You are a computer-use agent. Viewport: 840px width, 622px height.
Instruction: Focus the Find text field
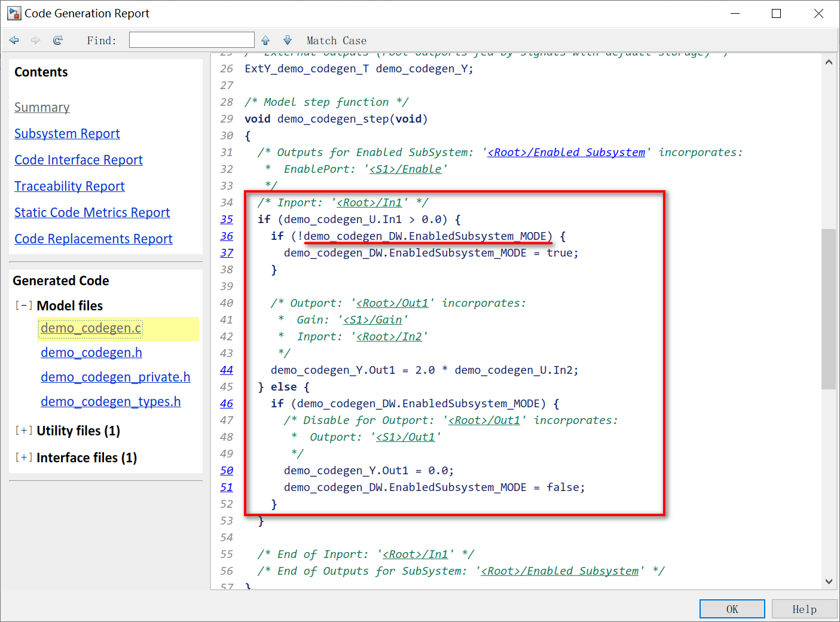(x=192, y=40)
